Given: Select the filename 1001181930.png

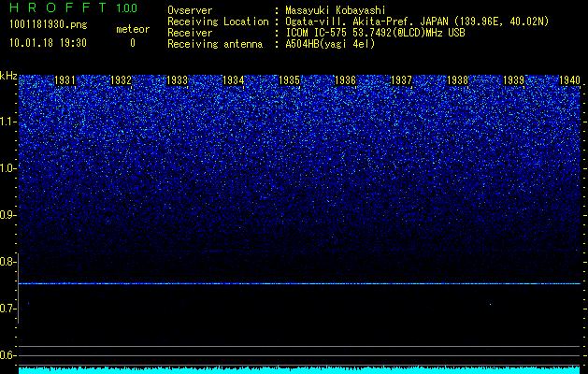Looking at the screenshot, I should coord(49,24).
